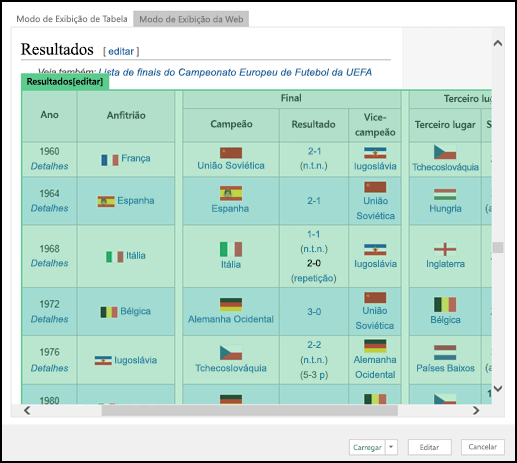The height and width of the screenshot is (463, 517).
Task: Click Yugoslavia flag in 1976 Anfitrião cell
Action: tap(103, 360)
